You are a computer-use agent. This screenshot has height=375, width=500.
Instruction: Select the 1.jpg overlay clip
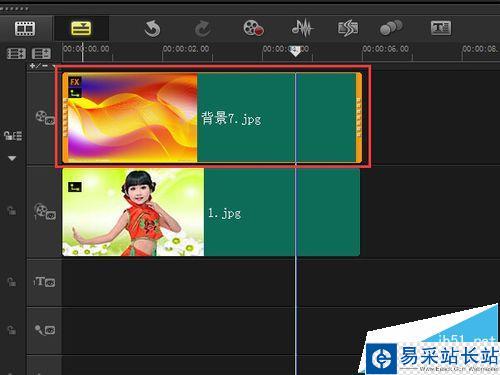[211, 212]
